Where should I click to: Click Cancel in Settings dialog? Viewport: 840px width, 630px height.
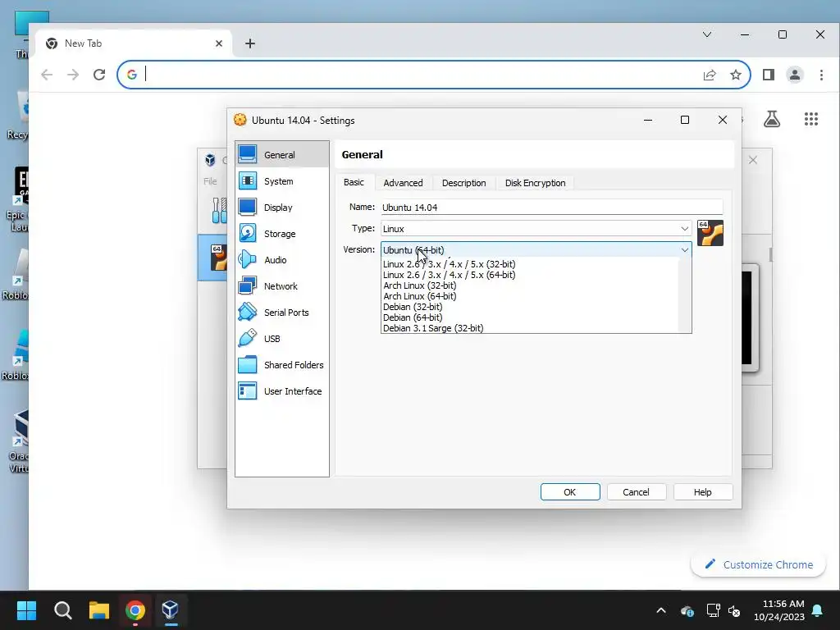pyautogui.click(x=636, y=492)
